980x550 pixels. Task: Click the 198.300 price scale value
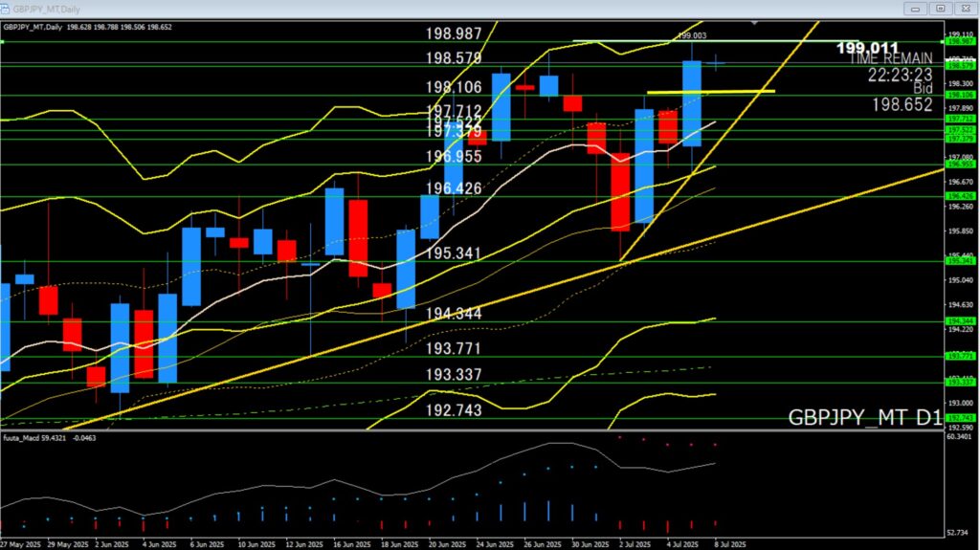(x=961, y=84)
